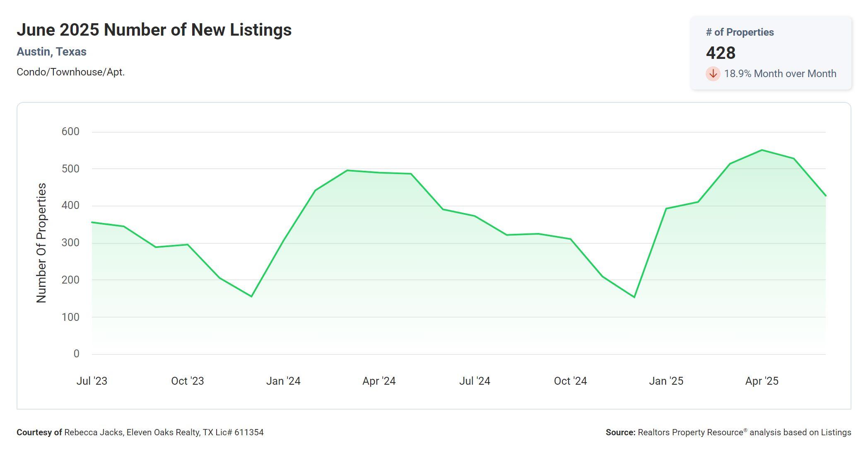Screen dimensions: 868x456
Task: Click the June 2025 New Listings title
Action: 154,30
